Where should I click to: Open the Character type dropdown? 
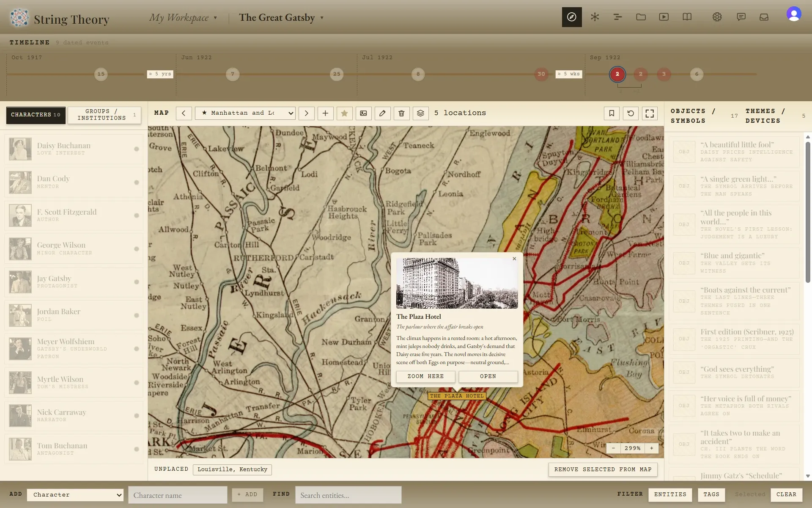75,495
